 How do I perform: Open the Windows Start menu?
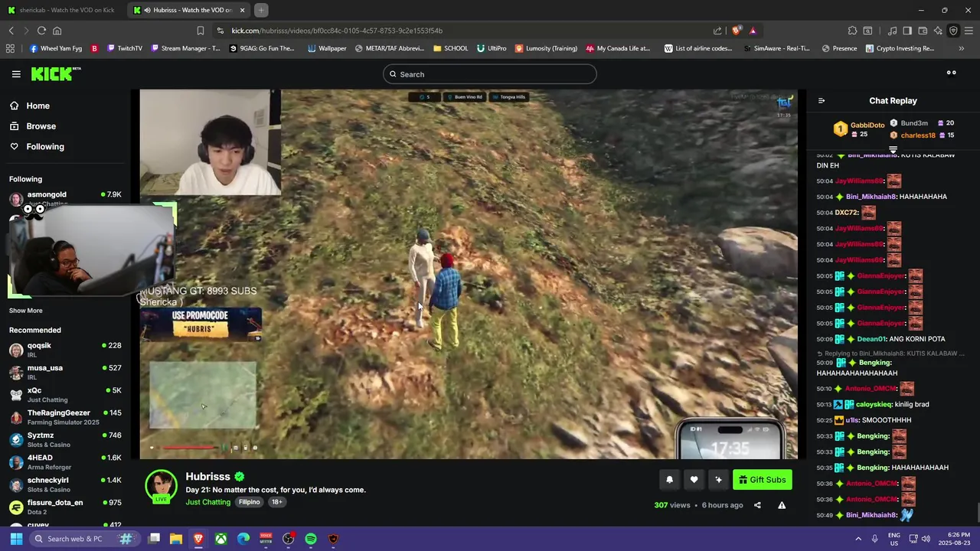[16, 539]
